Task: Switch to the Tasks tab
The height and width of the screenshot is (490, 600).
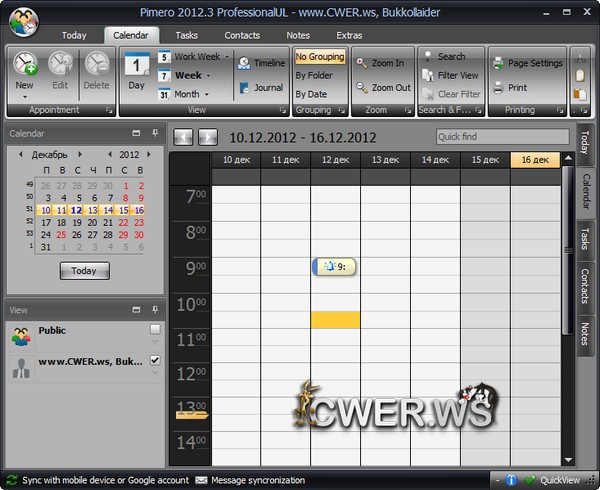Action: click(186, 35)
